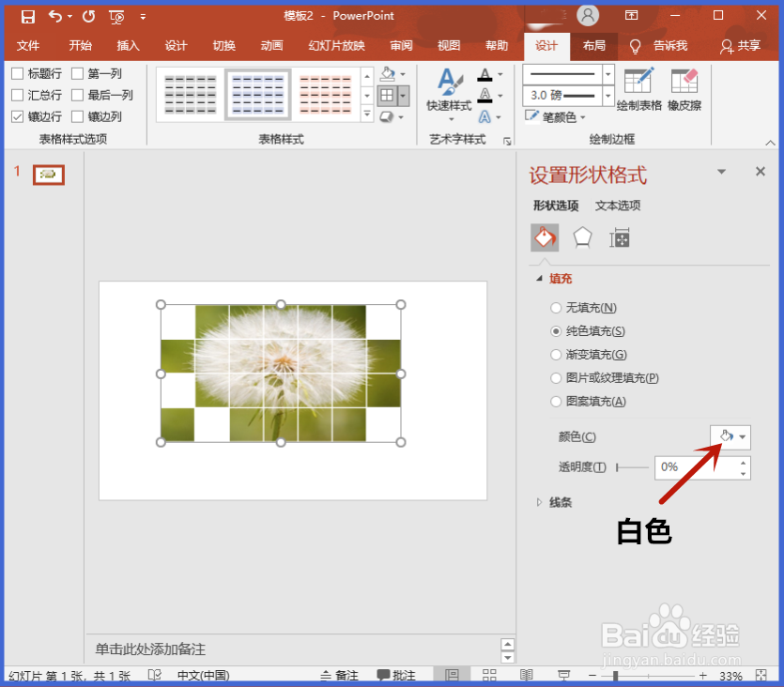Collapse the 填充 fill section

[x=537, y=278]
